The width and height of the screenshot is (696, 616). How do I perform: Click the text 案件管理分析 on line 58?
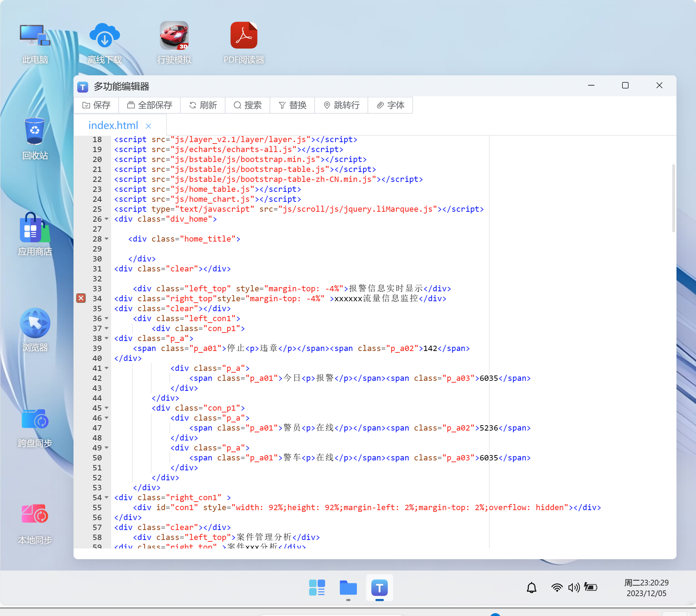[x=264, y=537]
